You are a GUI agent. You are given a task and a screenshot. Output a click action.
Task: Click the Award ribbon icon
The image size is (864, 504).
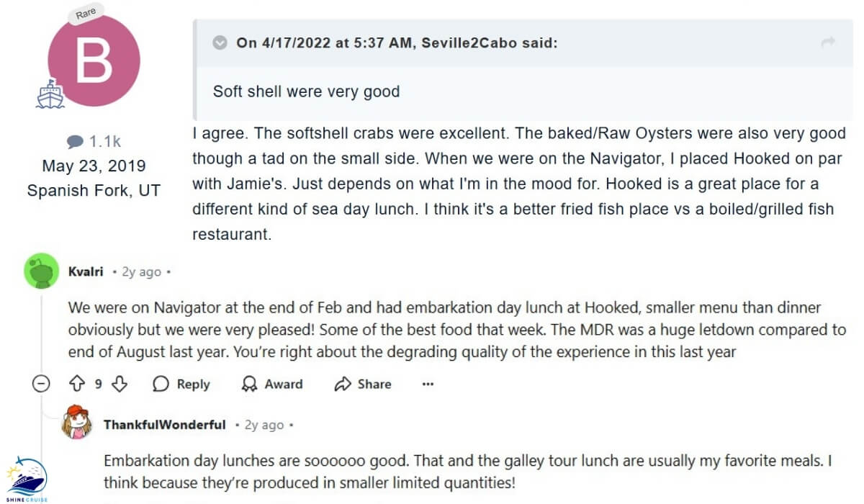coord(250,384)
